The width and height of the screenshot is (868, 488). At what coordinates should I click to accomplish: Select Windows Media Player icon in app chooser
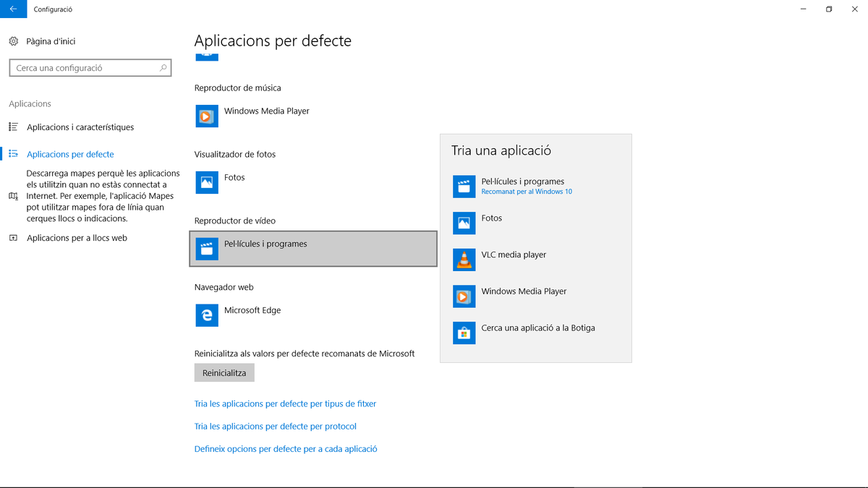[464, 296]
